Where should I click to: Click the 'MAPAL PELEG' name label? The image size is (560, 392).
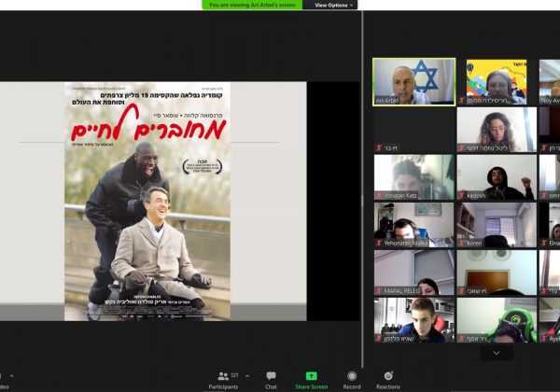[401, 291]
